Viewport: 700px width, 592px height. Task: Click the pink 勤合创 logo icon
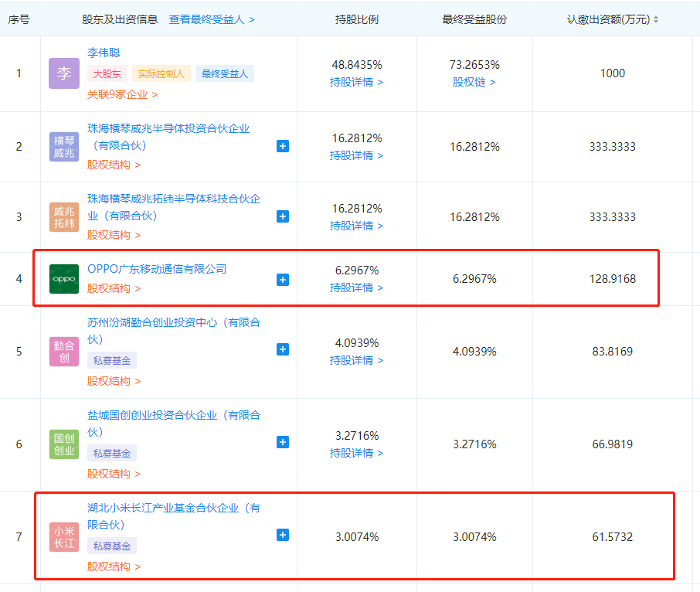(63, 352)
